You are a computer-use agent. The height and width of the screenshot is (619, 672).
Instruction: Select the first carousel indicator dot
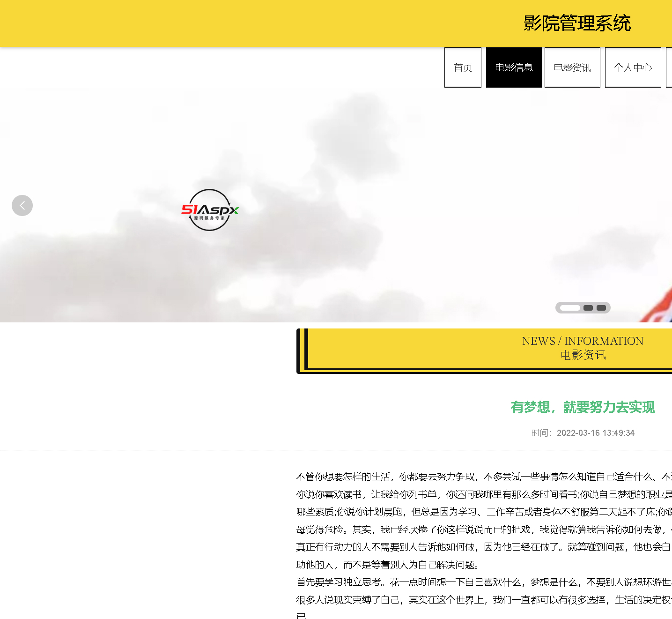(570, 308)
